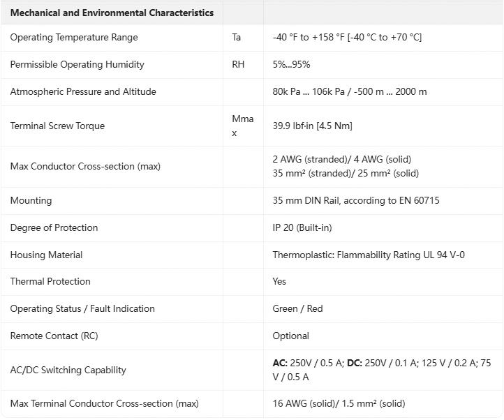Select the Housing Material row label
This screenshot has width=504, height=420.
tap(46, 255)
